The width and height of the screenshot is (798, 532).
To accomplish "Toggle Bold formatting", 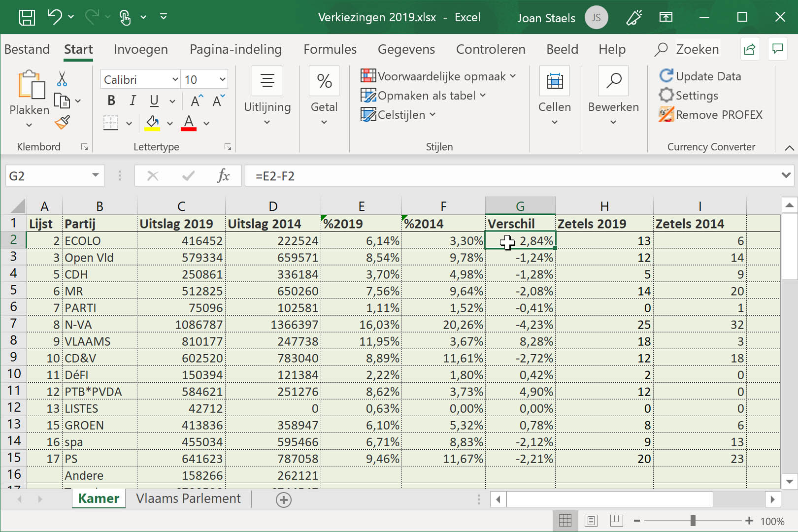I will 111,100.
